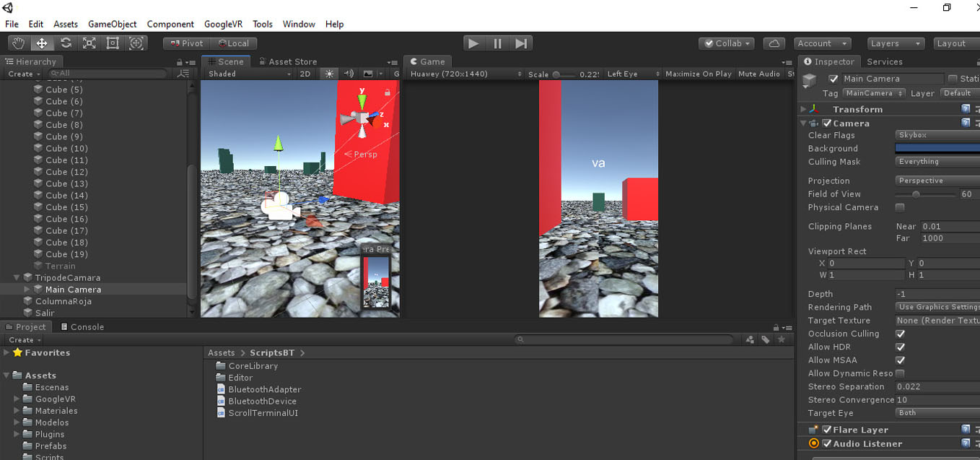
Task: Click the Collab button
Action: pos(727,43)
